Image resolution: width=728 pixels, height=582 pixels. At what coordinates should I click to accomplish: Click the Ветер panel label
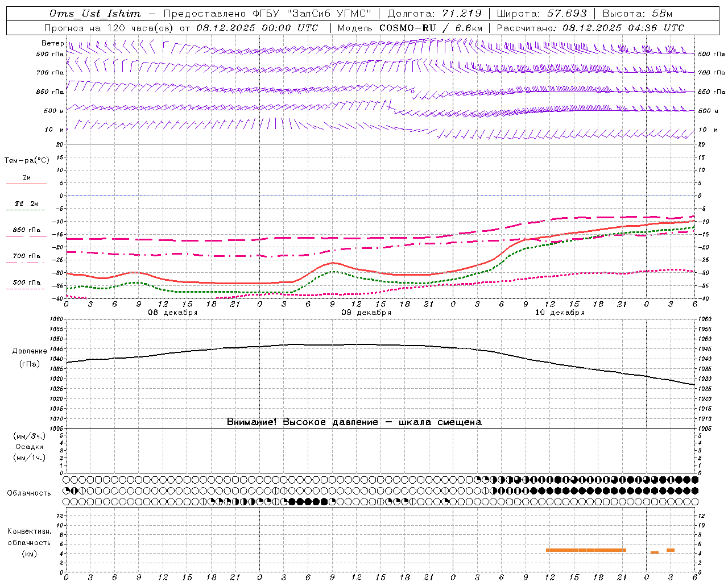click(52, 43)
